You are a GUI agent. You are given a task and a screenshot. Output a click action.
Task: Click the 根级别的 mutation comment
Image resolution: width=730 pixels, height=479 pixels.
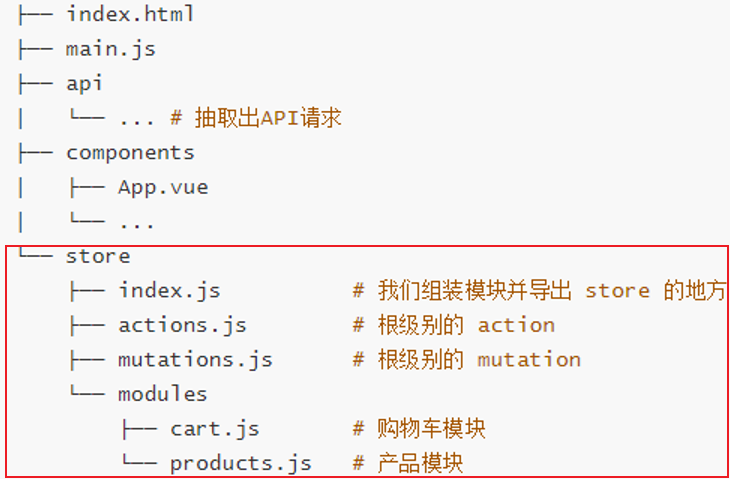[478, 359]
